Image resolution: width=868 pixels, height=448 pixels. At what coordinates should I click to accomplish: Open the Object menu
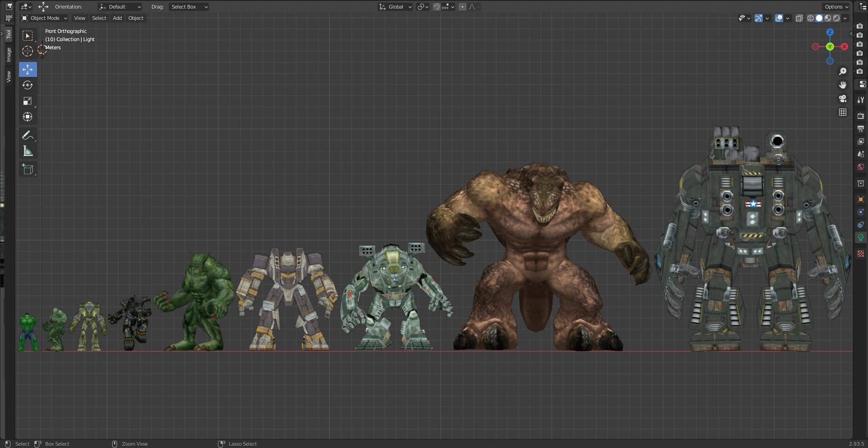(136, 18)
